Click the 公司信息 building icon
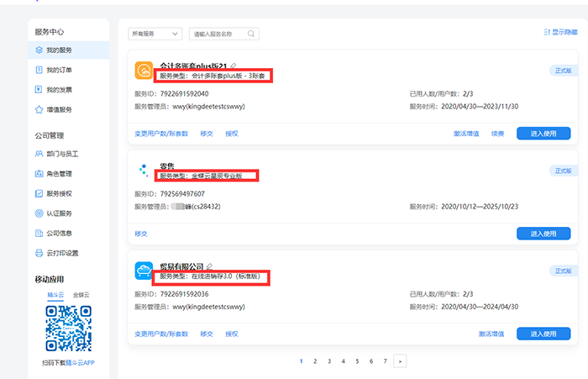Screen dimensions: 588x379 click(39, 233)
